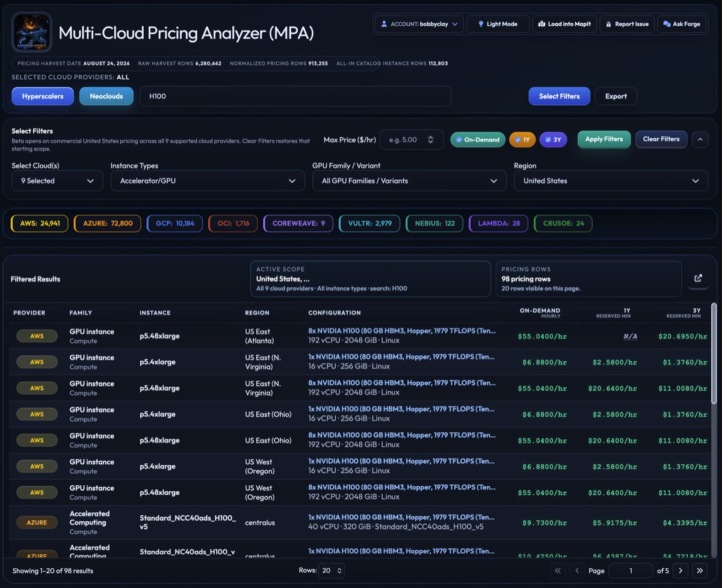The image size is (722, 588).
Task: Go to next results page
Action: (680, 571)
